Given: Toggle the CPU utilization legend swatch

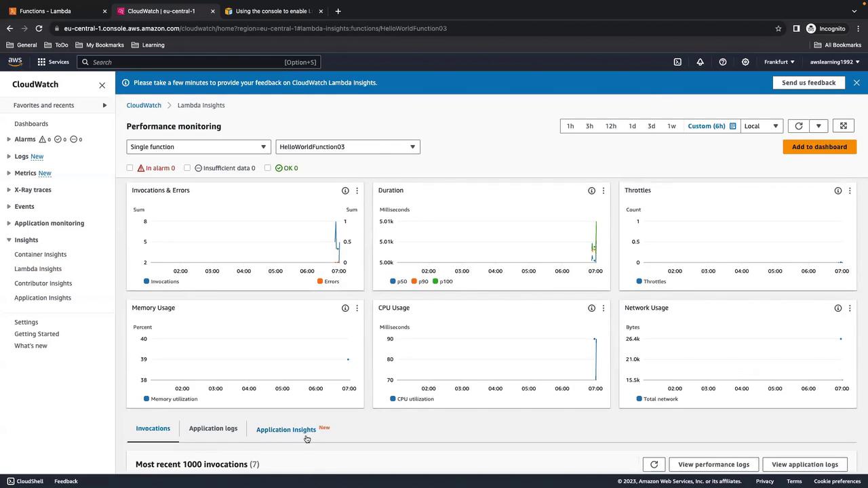Looking at the screenshot, I should tap(393, 399).
